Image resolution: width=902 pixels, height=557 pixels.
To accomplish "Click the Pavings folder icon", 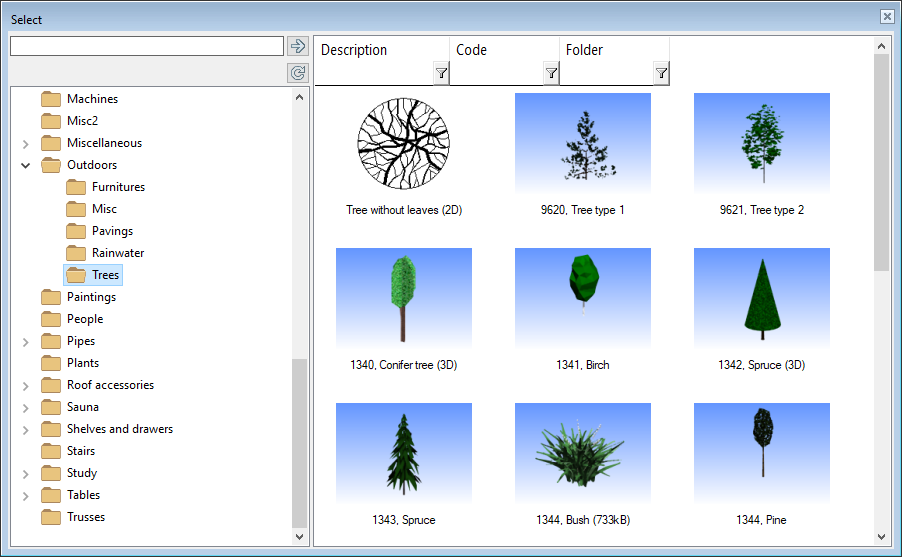I will tap(76, 231).
